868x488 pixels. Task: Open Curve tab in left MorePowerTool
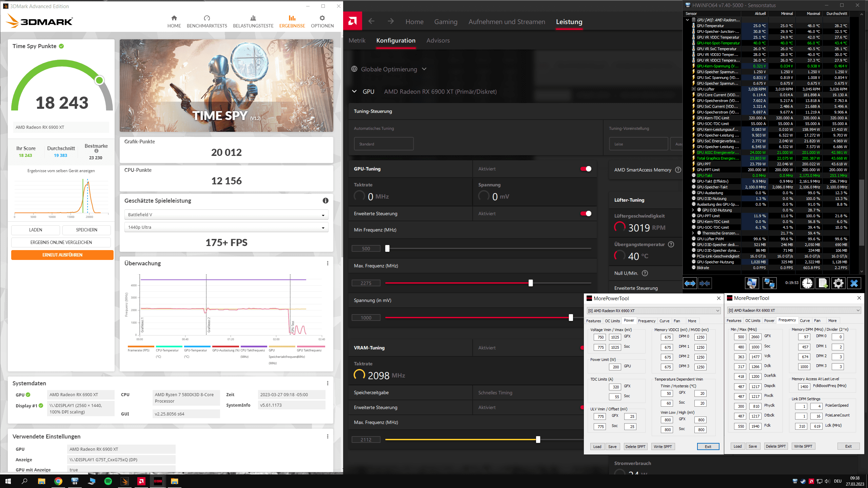click(664, 321)
